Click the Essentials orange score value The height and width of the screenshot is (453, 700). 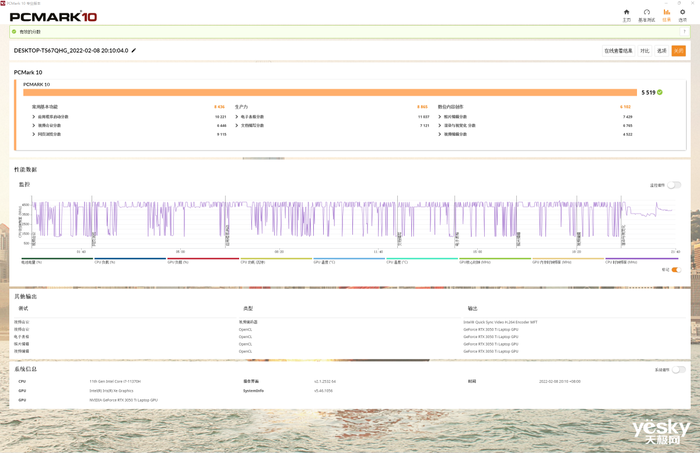[x=219, y=107]
